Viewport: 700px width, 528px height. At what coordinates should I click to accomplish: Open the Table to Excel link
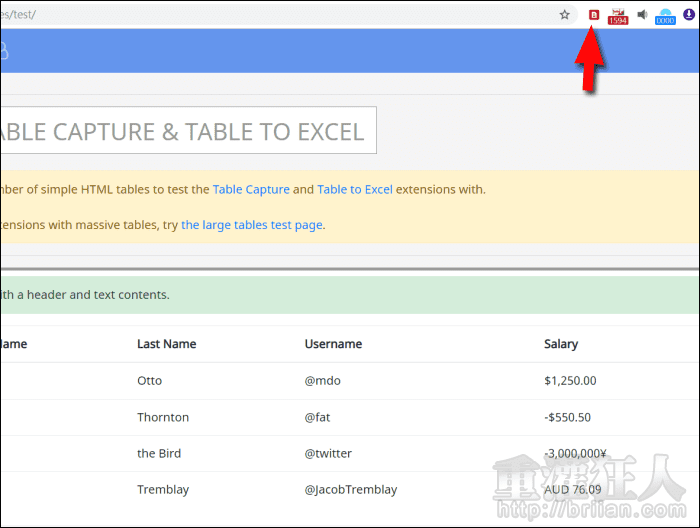(355, 189)
